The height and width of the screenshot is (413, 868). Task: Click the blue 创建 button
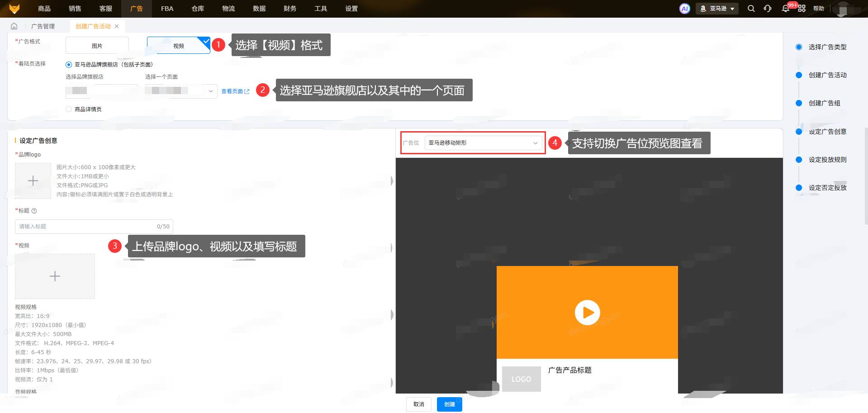[450, 404]
